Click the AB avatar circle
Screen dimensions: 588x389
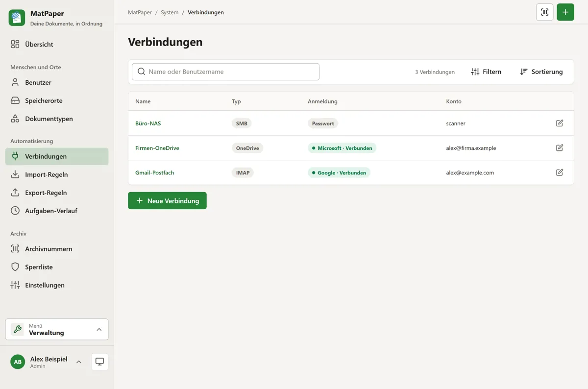pos(18,362)
